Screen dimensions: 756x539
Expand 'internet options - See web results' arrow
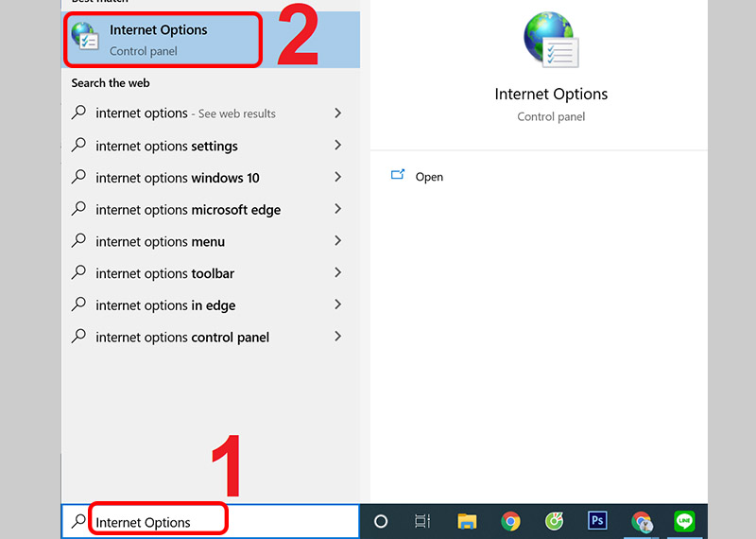pos(338,113)
